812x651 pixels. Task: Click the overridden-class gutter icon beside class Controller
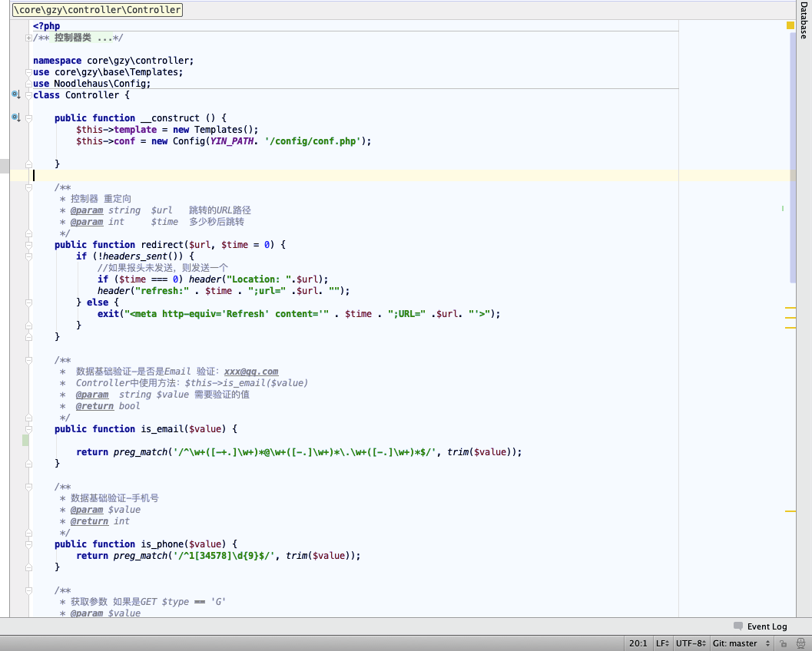click(16, 94)
